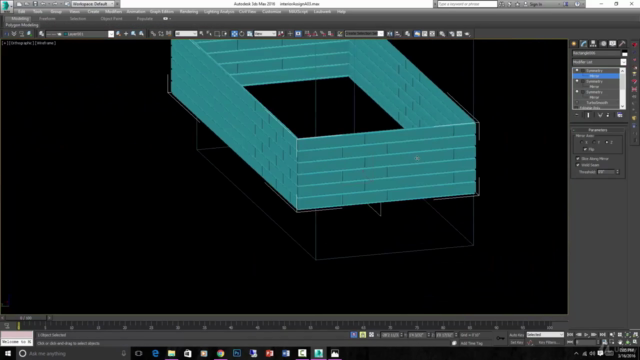This screenshot has height=360, width=640.
Task: Click the Redo arrow in the quick access toolbar
Action: [x=54, y=4]
